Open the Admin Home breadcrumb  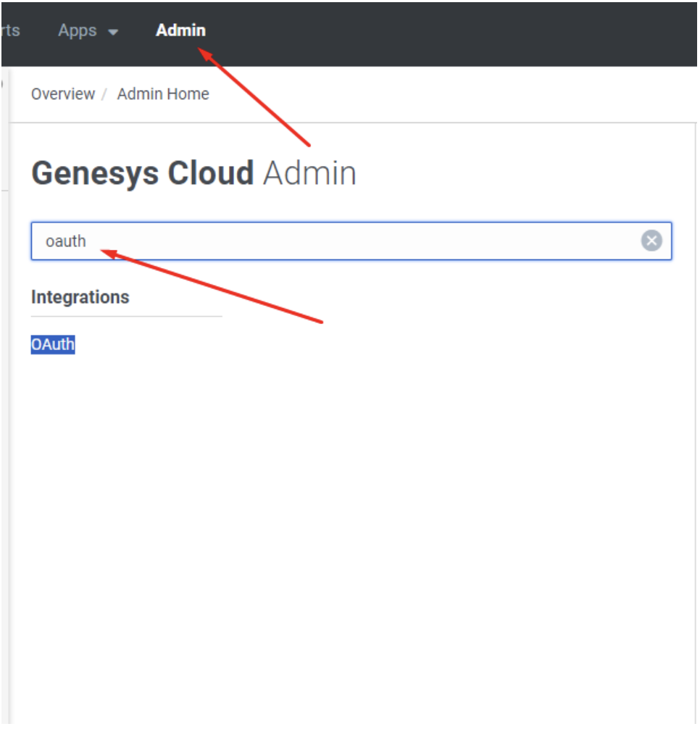click(163, 94)
